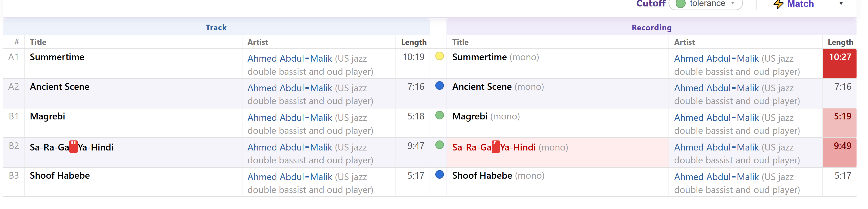Open the tolerance cutoff dropdown
The image size is (868, 209).
[x=706, y=4]
